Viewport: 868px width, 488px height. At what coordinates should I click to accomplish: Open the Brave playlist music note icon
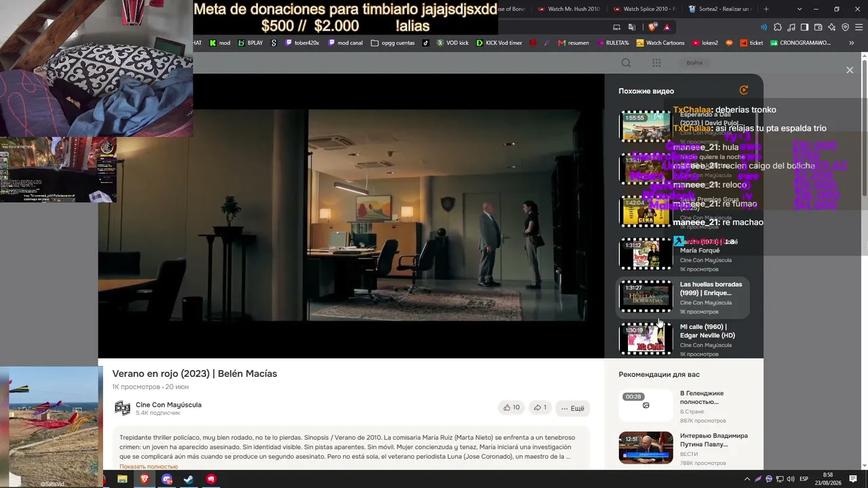click(791, 27)
